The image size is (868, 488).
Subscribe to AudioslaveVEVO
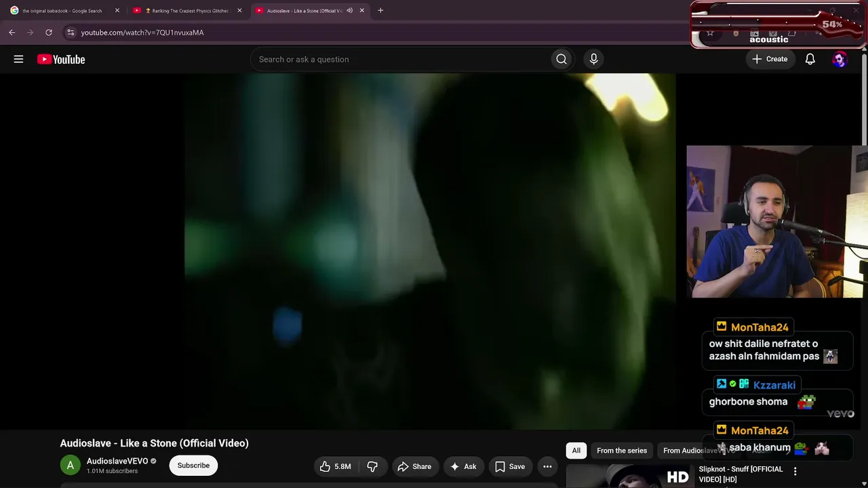point(193,466)
